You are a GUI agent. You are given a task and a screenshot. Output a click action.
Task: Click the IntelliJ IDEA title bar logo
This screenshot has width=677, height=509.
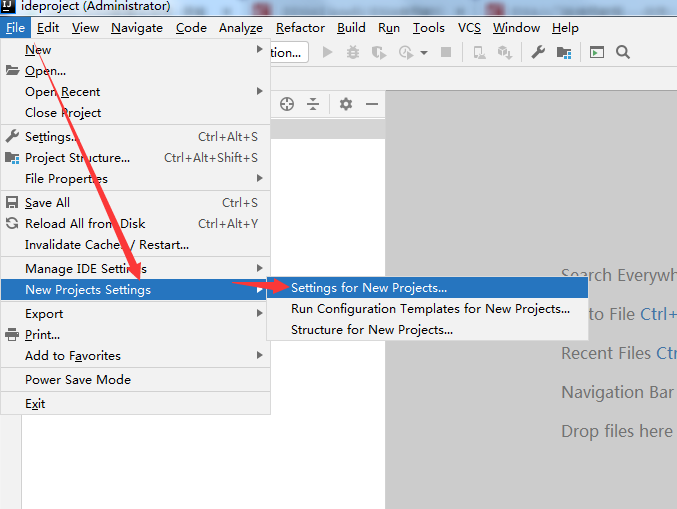[8, 6]
